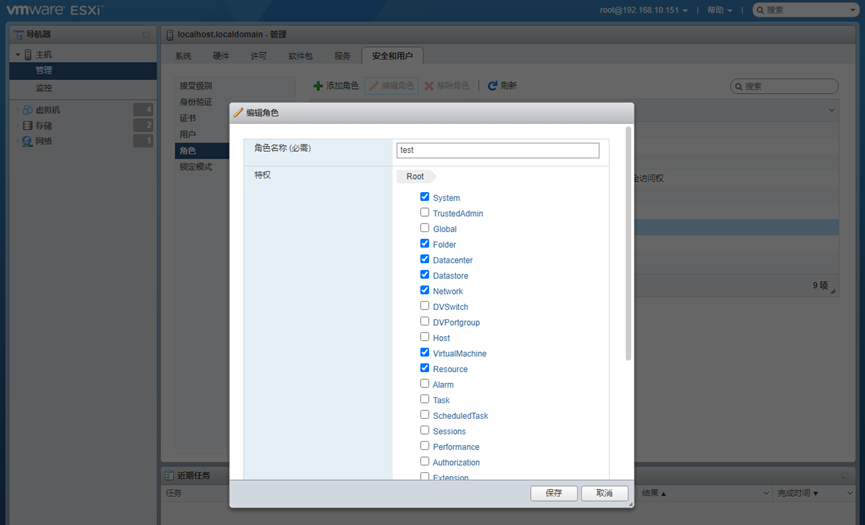Switch to the 软件包 tab
Screen dimensions: 865x525
pos(301,56)
